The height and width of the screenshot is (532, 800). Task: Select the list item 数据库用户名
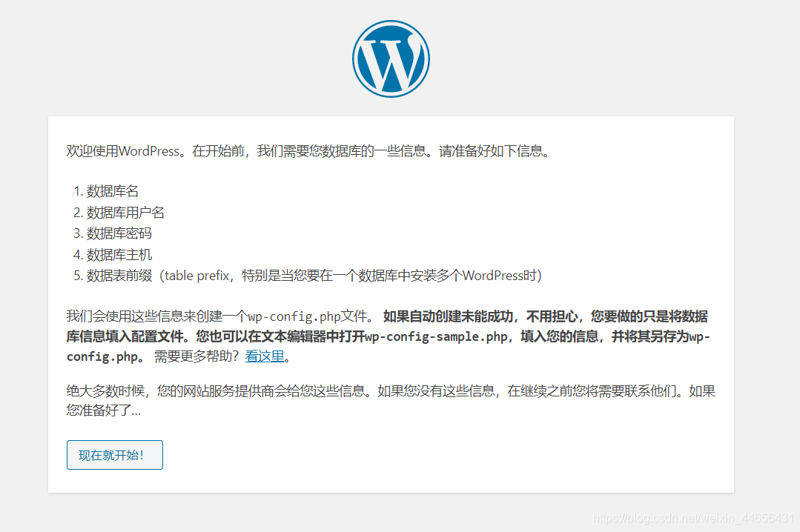pos(125,213)
